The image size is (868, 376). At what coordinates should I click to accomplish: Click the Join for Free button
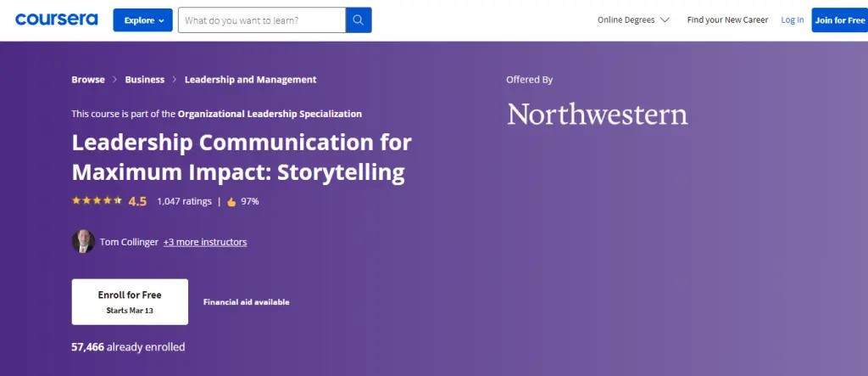[x=840, y=20]
